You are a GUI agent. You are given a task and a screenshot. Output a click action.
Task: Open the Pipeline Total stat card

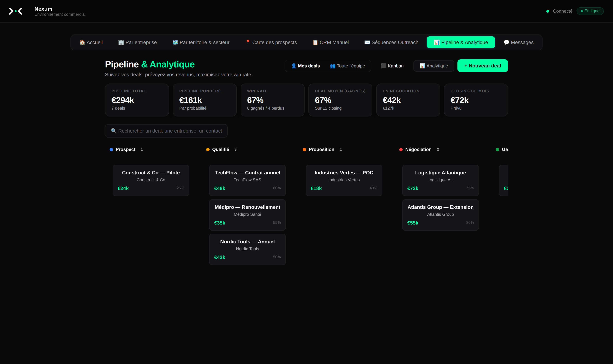point(137,100)
